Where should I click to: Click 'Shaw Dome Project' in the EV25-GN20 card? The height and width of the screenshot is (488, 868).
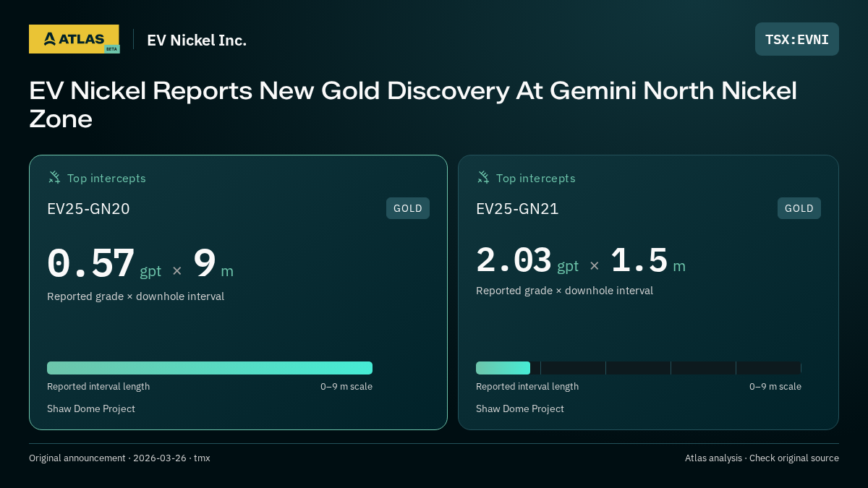(91, 409)
